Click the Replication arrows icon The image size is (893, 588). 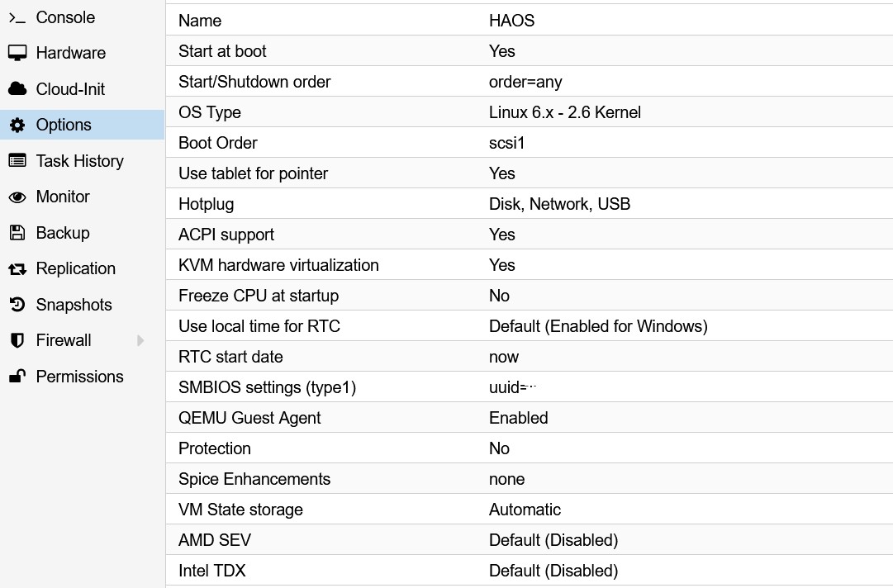17,269
